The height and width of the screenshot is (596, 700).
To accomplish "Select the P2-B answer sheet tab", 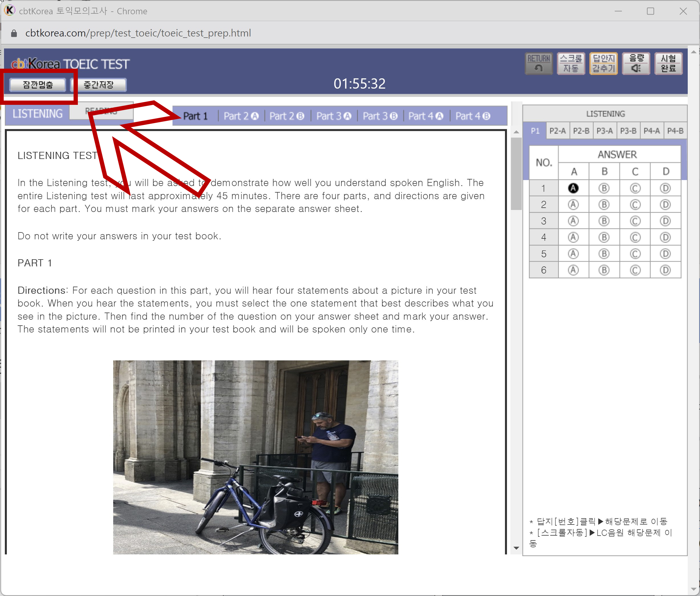I will [581, 131].
